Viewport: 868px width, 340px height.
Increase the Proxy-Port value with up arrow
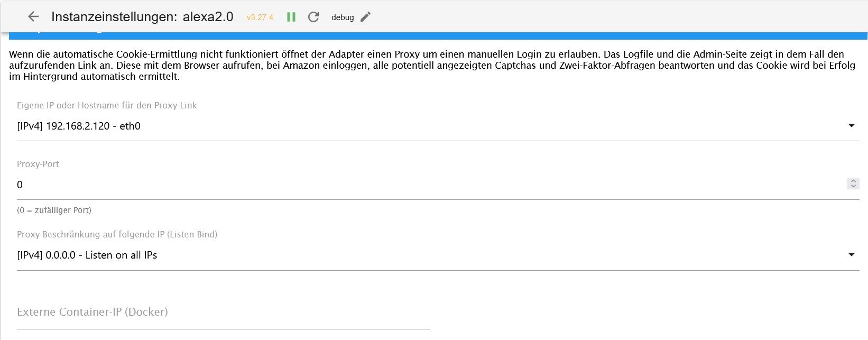(x=853, y=181)
